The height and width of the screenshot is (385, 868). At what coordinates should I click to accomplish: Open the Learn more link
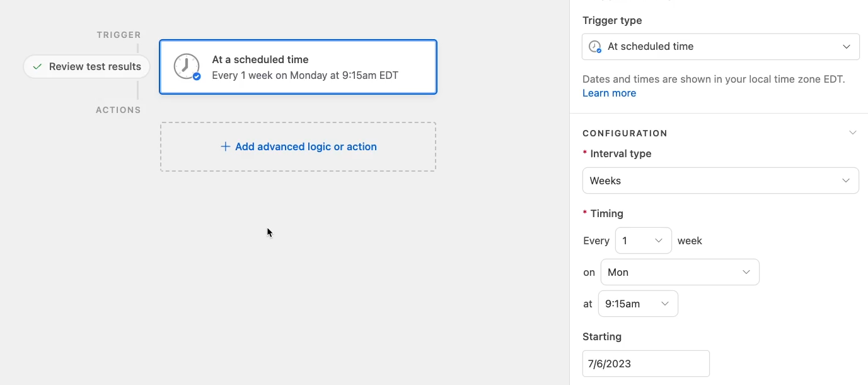609,93
